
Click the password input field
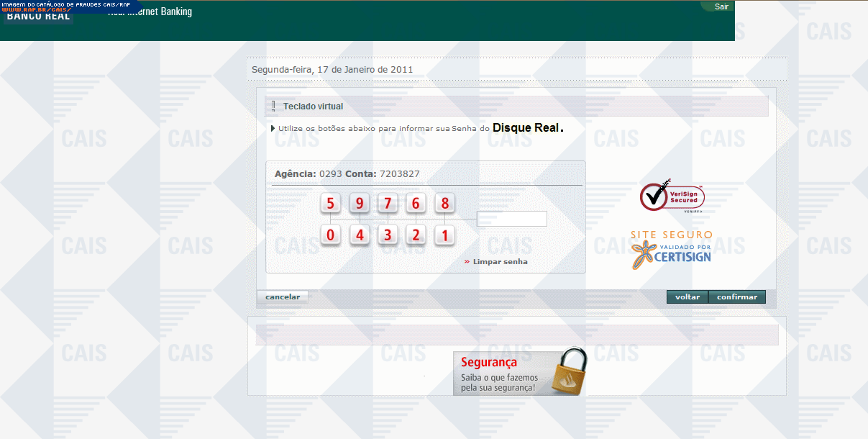coord(511,219)
